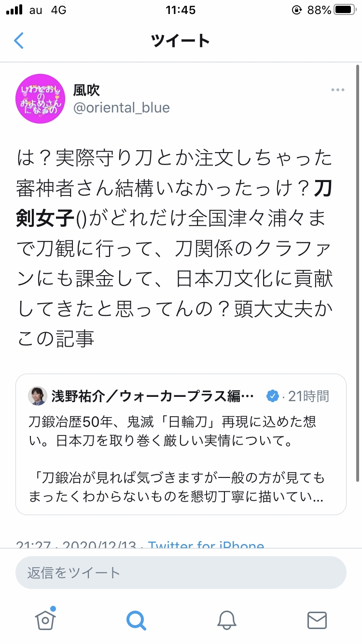Screen dimensions: 362x644
Task: Open the Notifications bell tab
Action: tap(226, 620)
